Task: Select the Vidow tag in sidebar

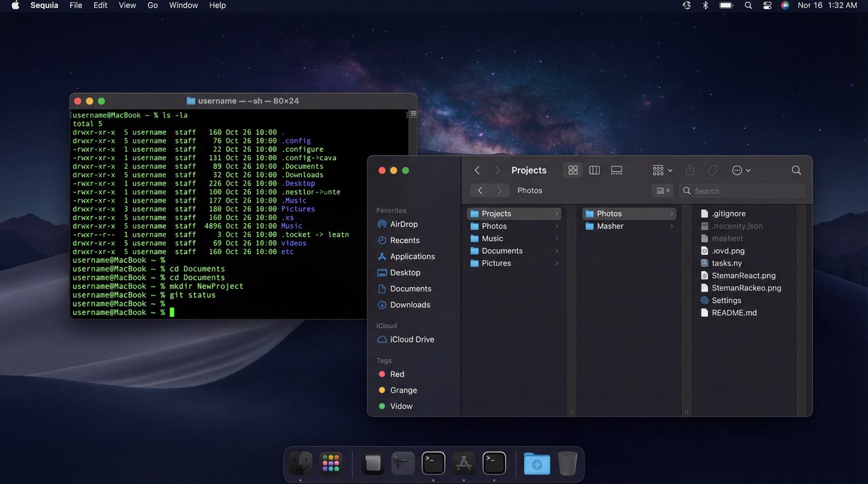Action: (400, 406)
